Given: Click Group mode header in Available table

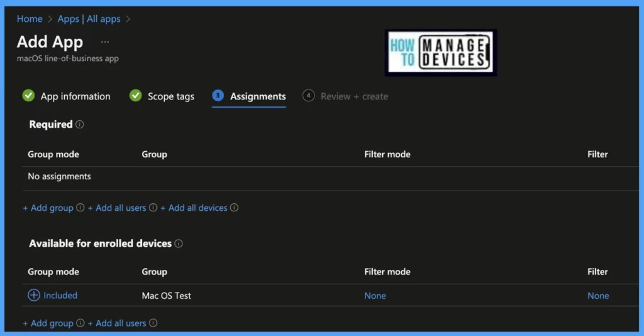Looking at the screenshot, I should pyautogui.click(x=53, y=272).
